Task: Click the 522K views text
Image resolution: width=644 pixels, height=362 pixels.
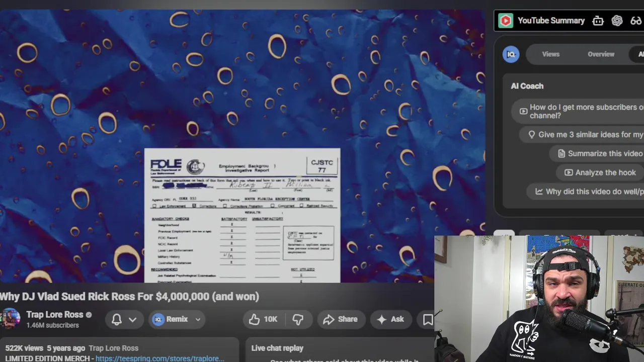Action: tap(24, 348)
